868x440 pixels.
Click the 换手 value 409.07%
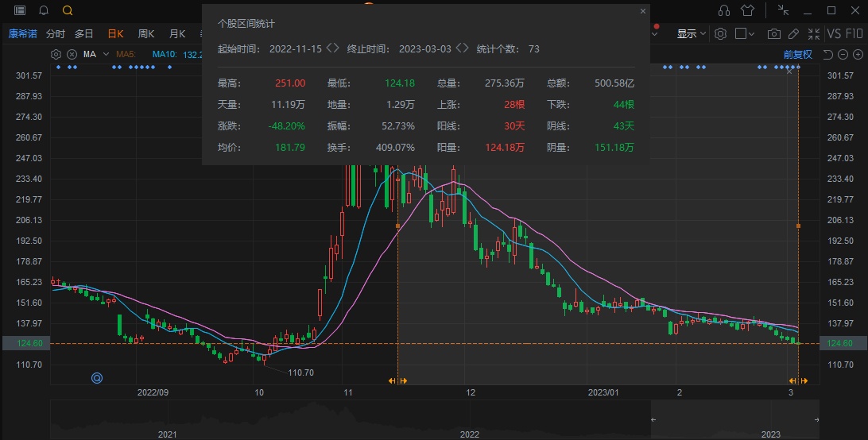[x=395, y=148]
